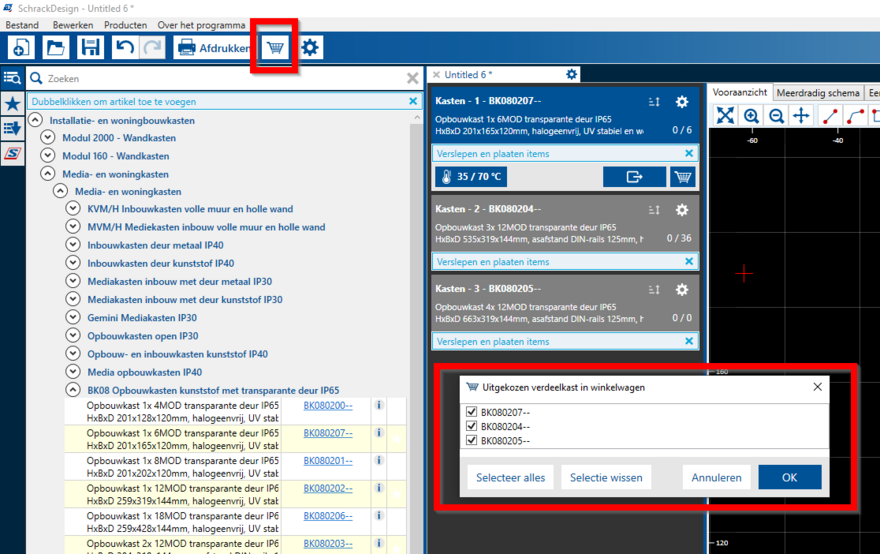Click Selectie wissen button
The width and height of the screenshot is (880, 554).
tap(606, 478)
